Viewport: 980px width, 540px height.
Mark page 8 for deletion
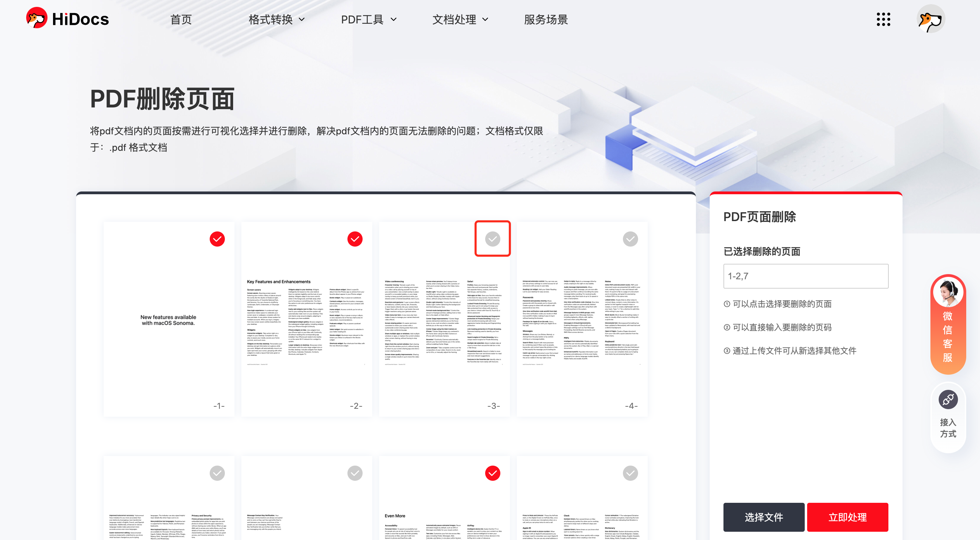[630, 473]
